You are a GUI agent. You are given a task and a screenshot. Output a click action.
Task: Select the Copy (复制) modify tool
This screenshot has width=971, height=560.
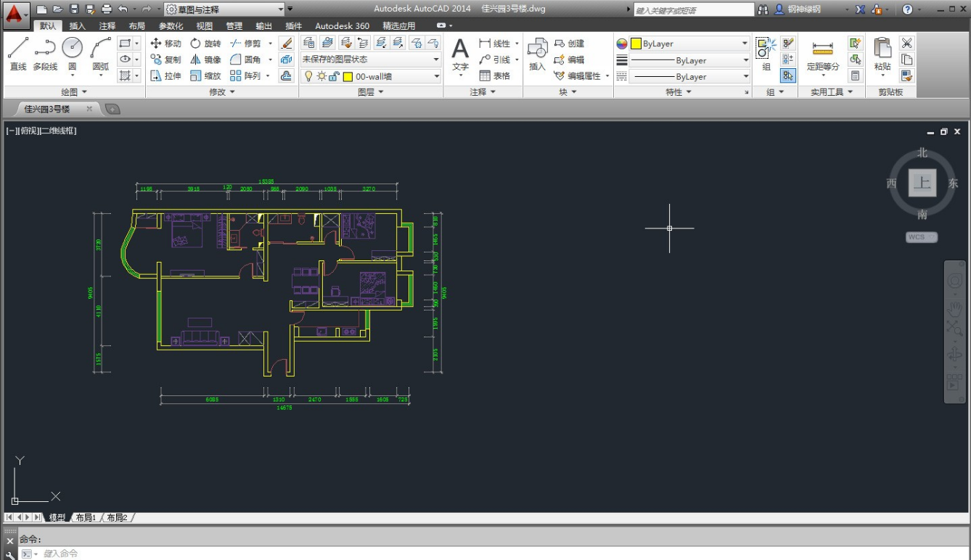[166, 59]
